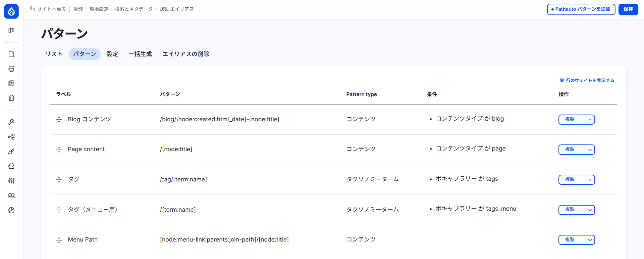Viewport: 644px width, 259px height.
Task: Toggle 行のウェイトを表示する row weights link
Action: (587, 80)
